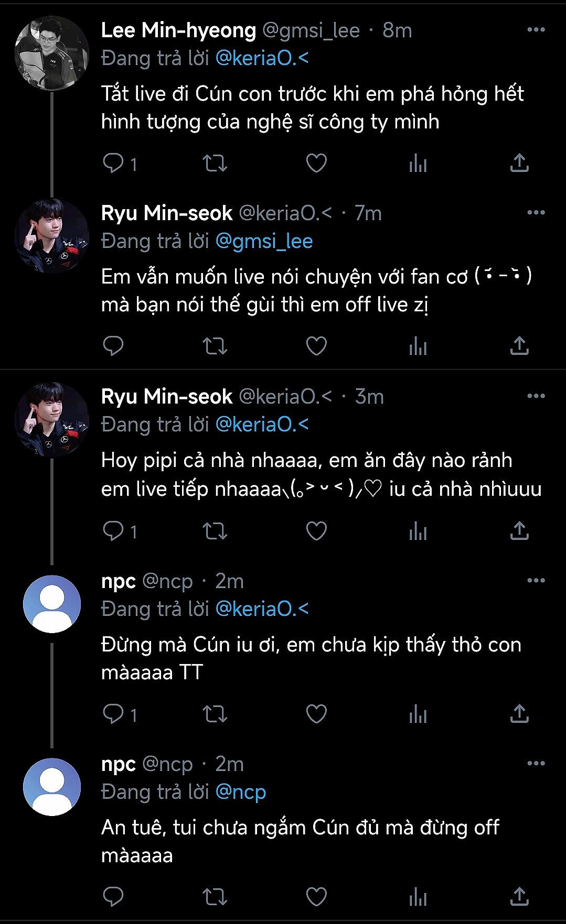Screen dimensions: 566x924
Task: Reply to Ryu Min-seok's 7m tweet
Action: tap(113, 346)
